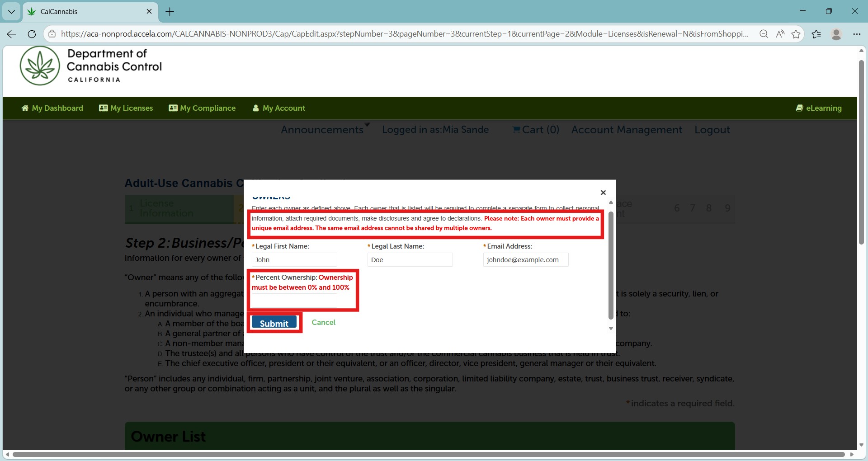The height and width of the screenshot is (461, 868).
Task: Click the page scroll up arrow
Action: point(861,51)
